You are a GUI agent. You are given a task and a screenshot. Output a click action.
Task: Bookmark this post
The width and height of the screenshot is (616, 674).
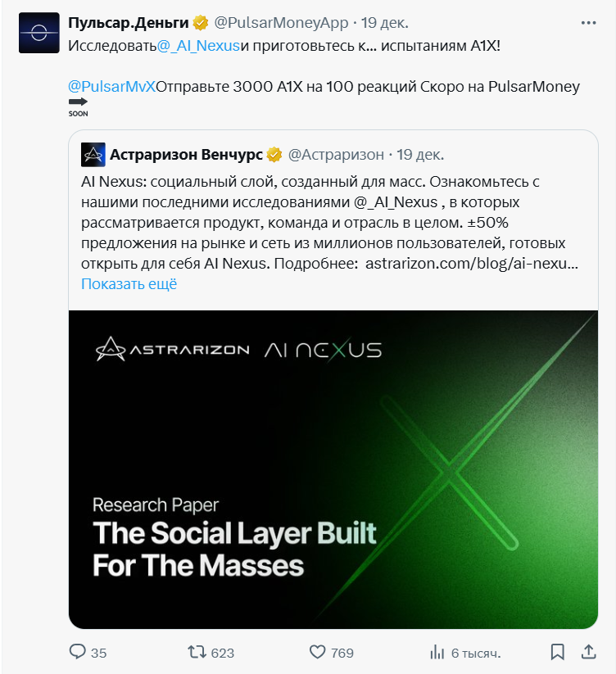pyautogui.click(x=558, y=653)
